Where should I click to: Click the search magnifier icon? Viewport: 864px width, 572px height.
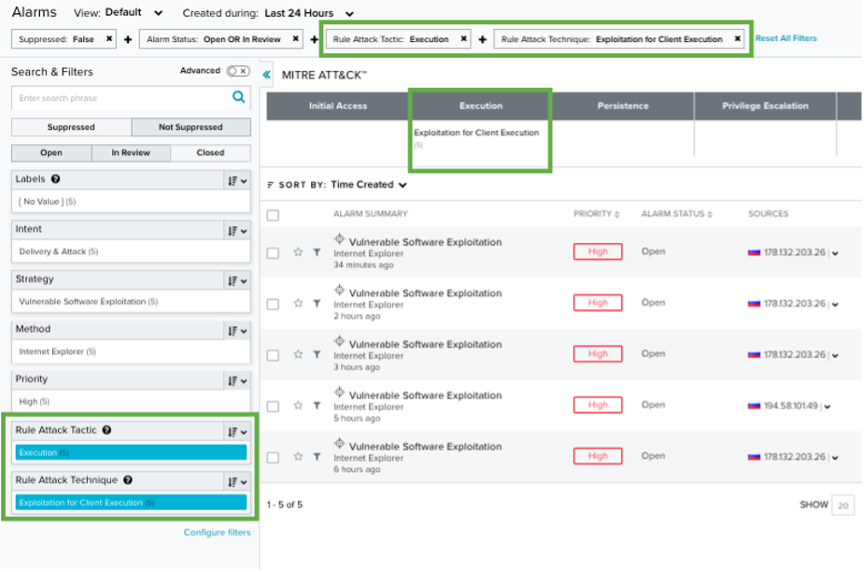pos(239,97)
